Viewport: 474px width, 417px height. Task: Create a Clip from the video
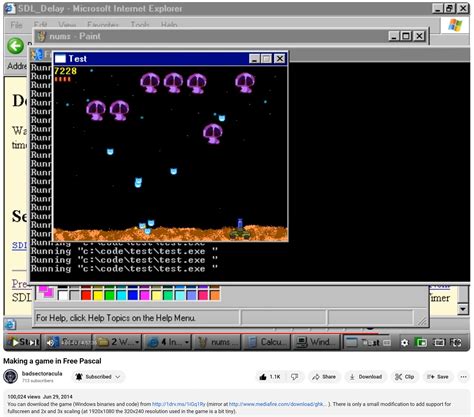pyautogui.click(x=404, y=377)
